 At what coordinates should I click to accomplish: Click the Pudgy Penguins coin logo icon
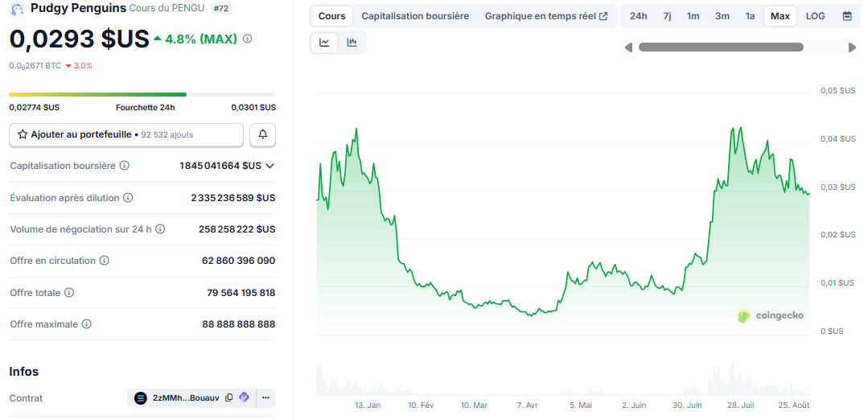(17, 8)
